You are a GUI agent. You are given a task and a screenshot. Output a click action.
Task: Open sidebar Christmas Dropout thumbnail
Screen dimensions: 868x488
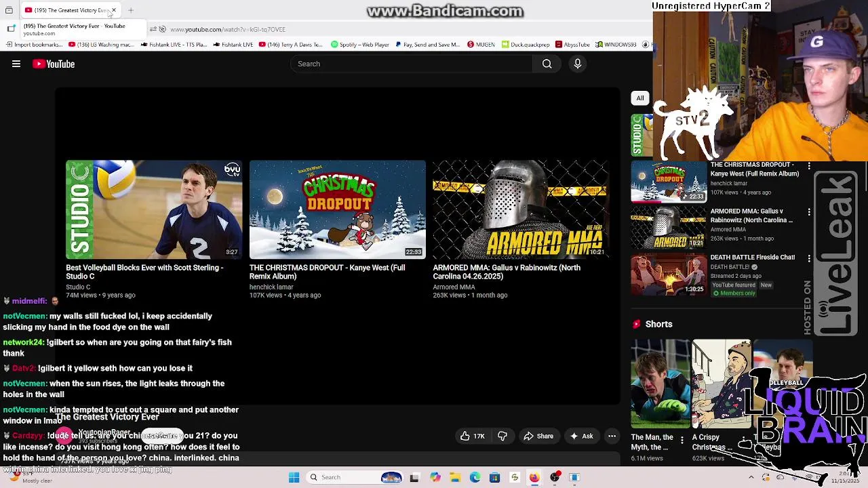coord(669,182)
